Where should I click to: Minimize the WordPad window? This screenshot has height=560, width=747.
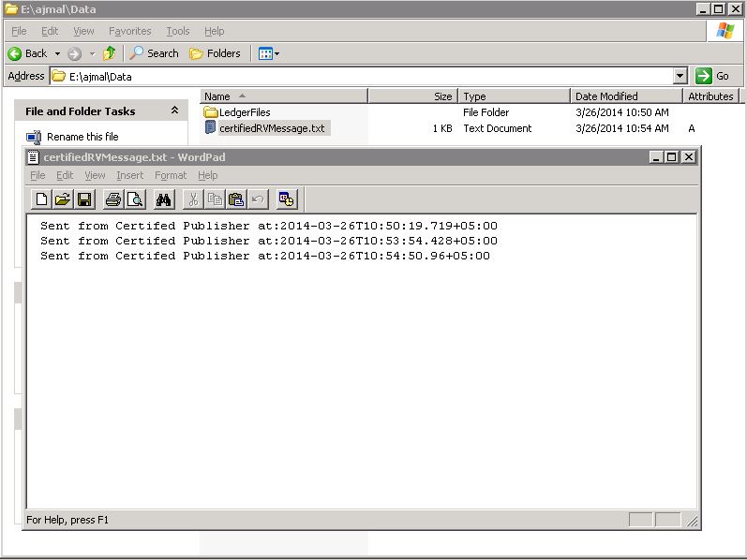(x=656, y=157)
